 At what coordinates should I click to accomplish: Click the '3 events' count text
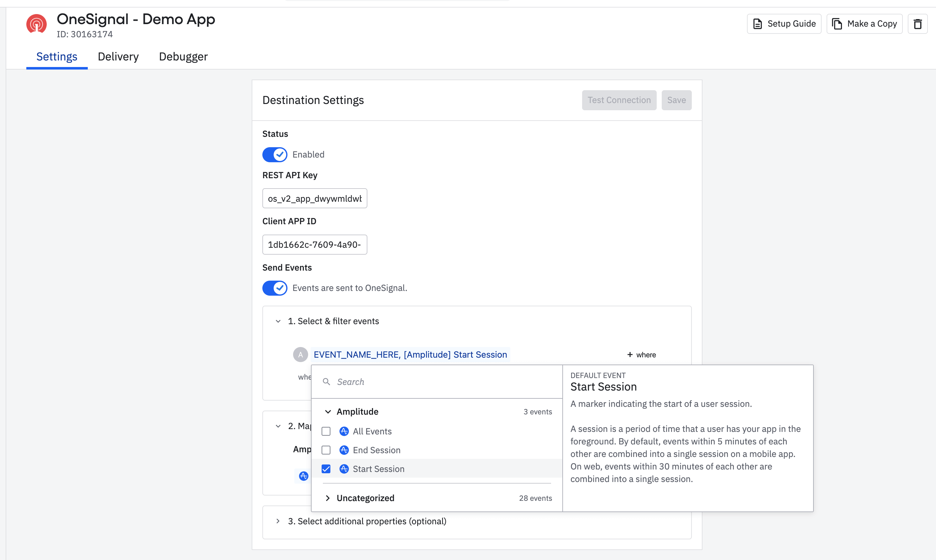coord(537,412)
